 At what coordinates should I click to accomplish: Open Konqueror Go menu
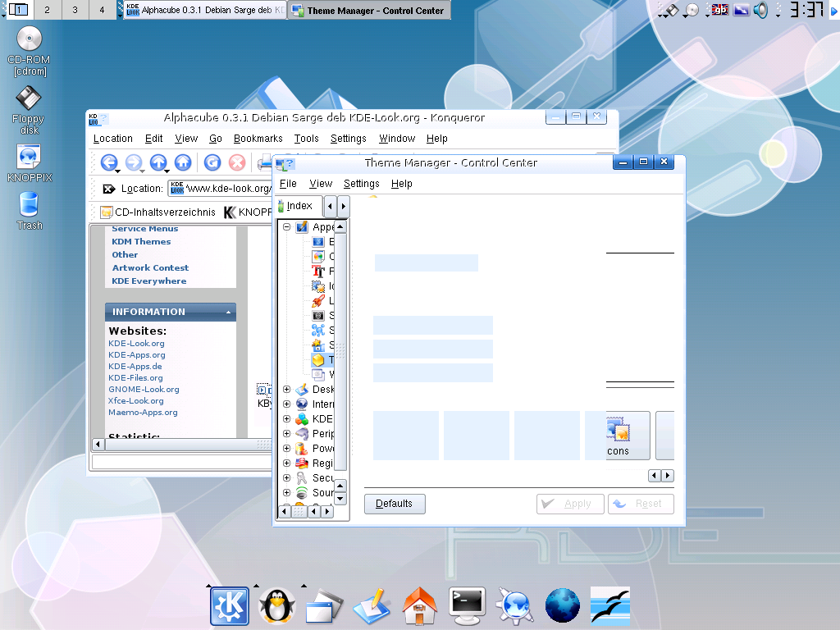(x=216, y=138)
